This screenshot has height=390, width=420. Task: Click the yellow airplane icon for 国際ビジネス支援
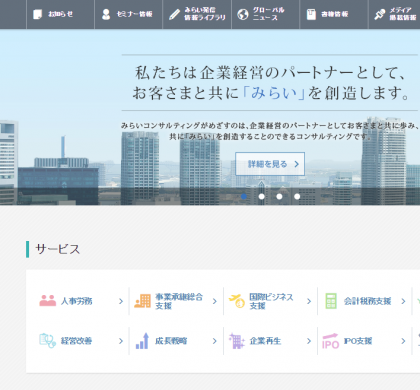tap(237, 301)
